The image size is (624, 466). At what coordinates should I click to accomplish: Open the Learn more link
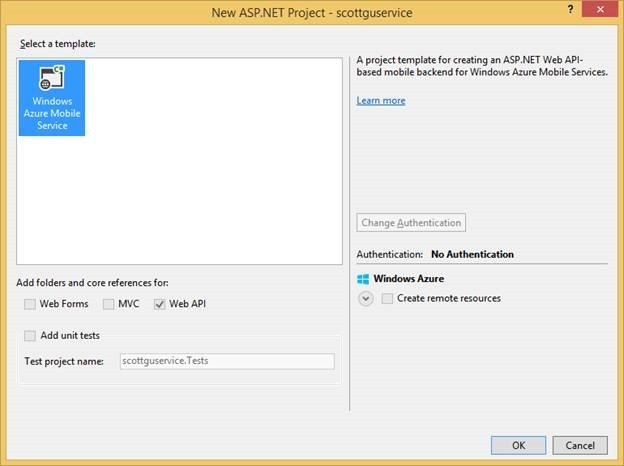point(381,100)
